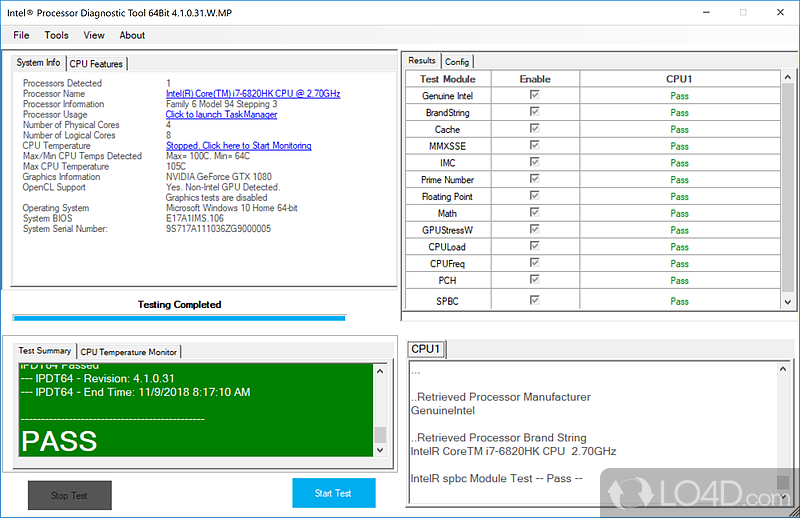The height and width of the screenshot is (518, 800).
Task: Open the File menu
Action: pyautogui.click(x=21, y=35)
